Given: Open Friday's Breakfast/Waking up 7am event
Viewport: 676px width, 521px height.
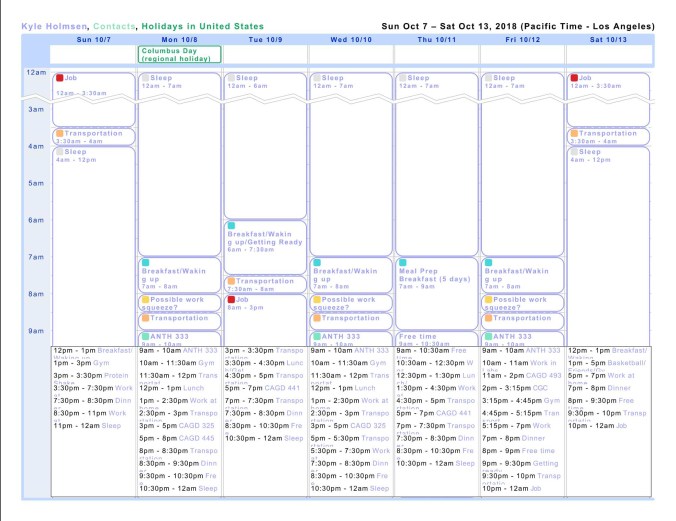Looking at the screenshot, I should tap(523, 275).
